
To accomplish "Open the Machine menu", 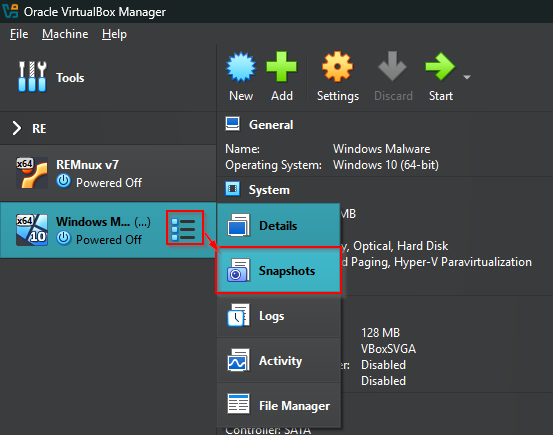I will click(65, 34).
